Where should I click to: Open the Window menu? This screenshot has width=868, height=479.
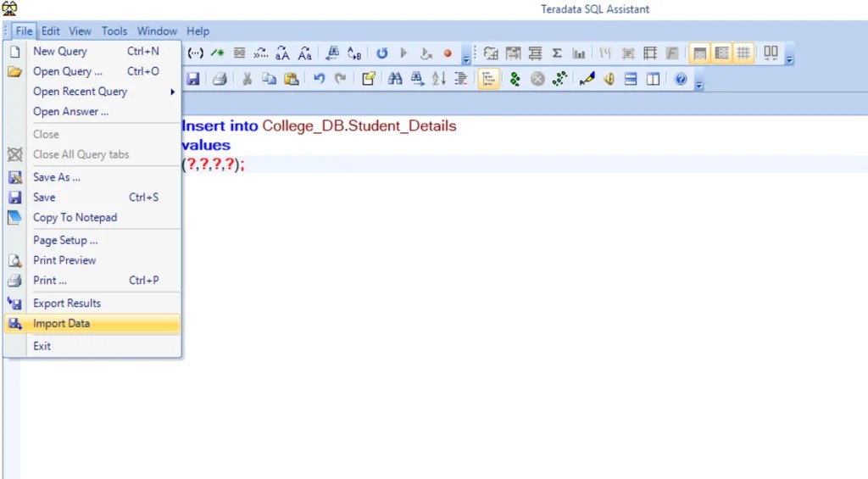click(157, 31)
